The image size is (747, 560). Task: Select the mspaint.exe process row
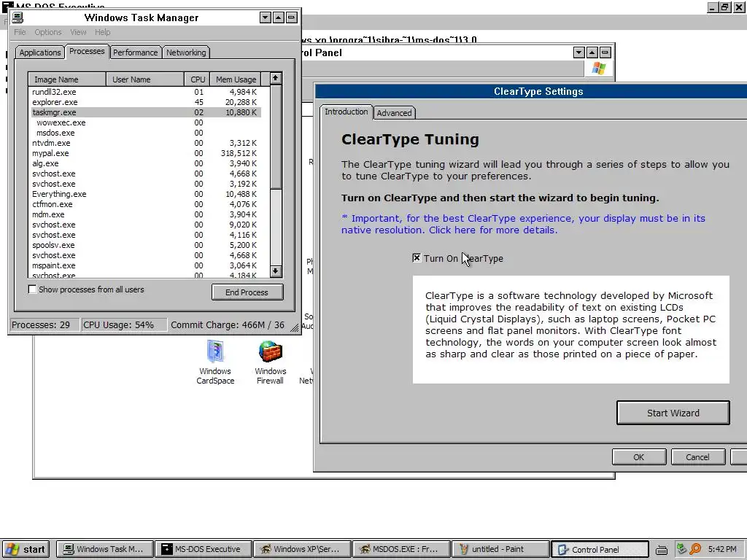tap(145, 265)
